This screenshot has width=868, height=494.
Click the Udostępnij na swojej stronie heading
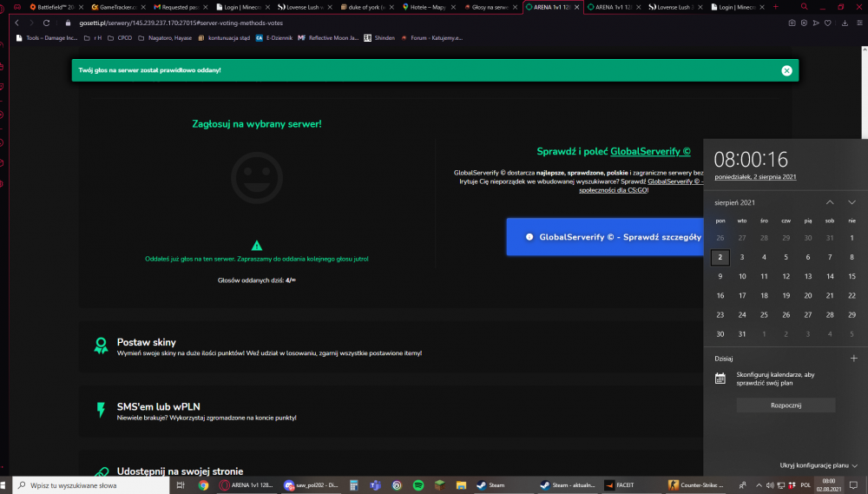(180, 471)
